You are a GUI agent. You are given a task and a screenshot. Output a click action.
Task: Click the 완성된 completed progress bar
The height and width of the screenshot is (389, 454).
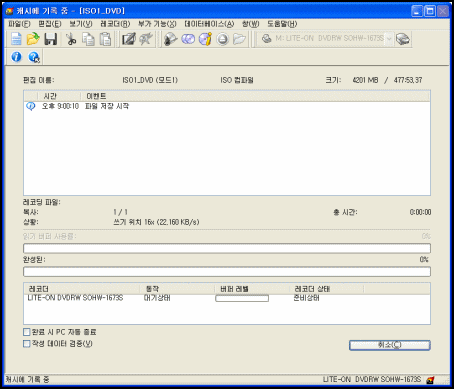227,272
